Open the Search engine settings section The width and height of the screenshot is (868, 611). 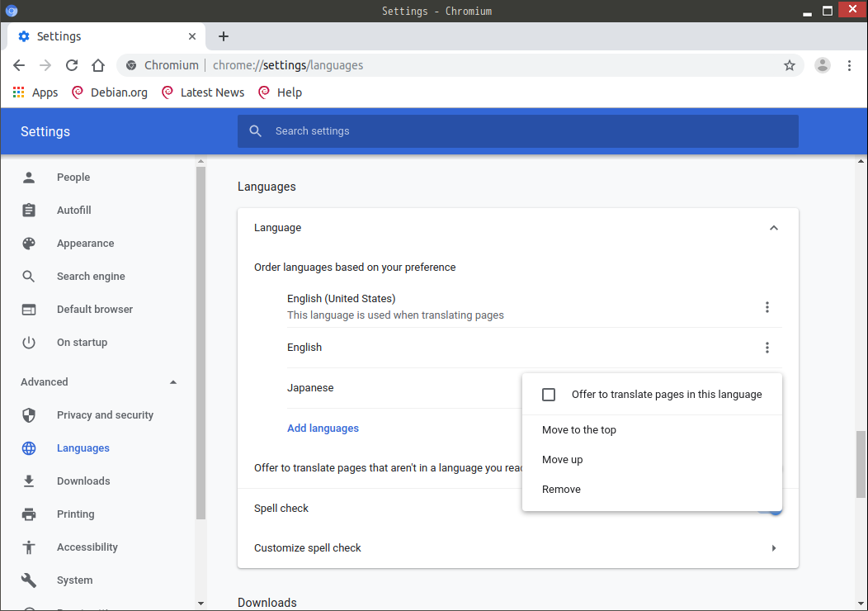(91, 277)
